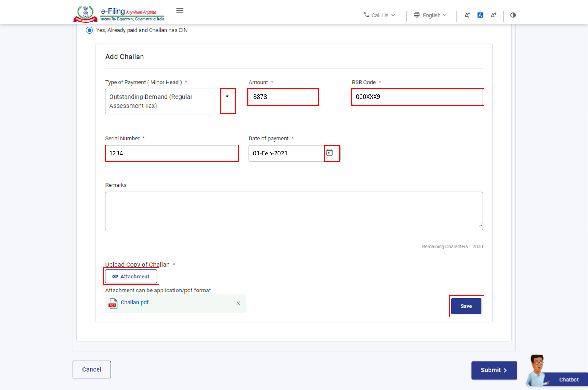The width and height of the screenshot is (588, 390).
Task: Click inside the Remarks text area
Action: click(x=294, y=211)
